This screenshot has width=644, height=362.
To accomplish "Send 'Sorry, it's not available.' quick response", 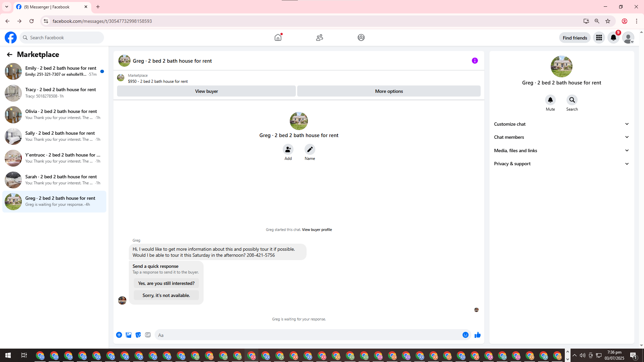I will (166, 295).
